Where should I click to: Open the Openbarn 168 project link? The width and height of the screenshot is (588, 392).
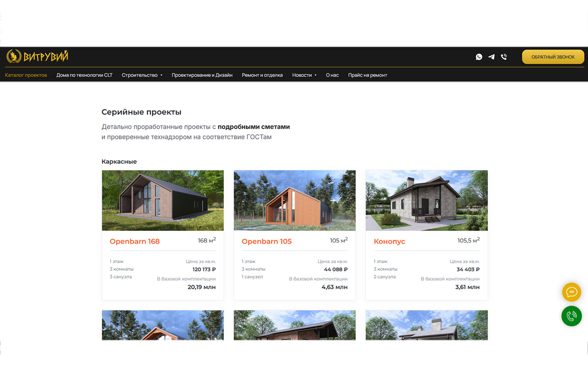[134, 242]
